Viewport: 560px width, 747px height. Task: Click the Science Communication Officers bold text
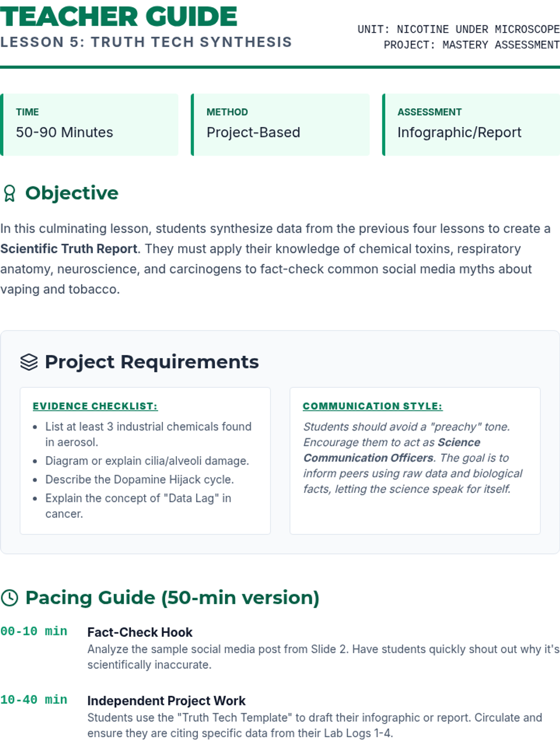point(391,450)
